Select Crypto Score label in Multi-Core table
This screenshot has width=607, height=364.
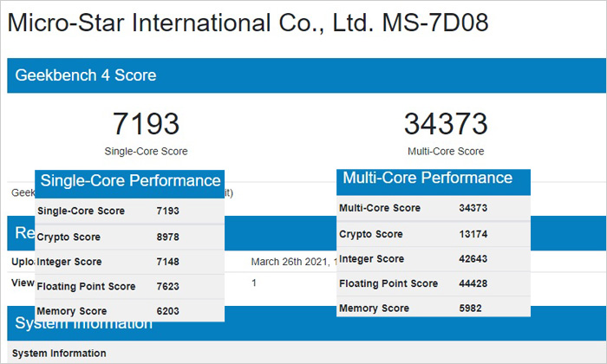[371, 234]
